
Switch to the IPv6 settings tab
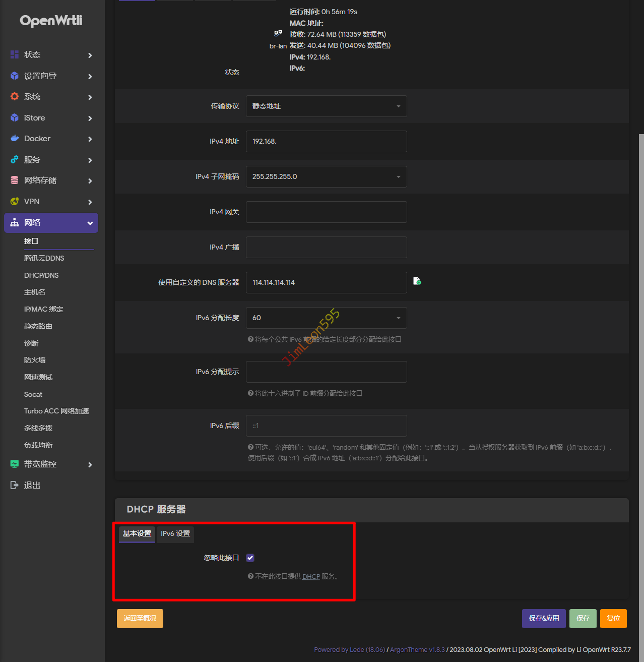[175, 533]
